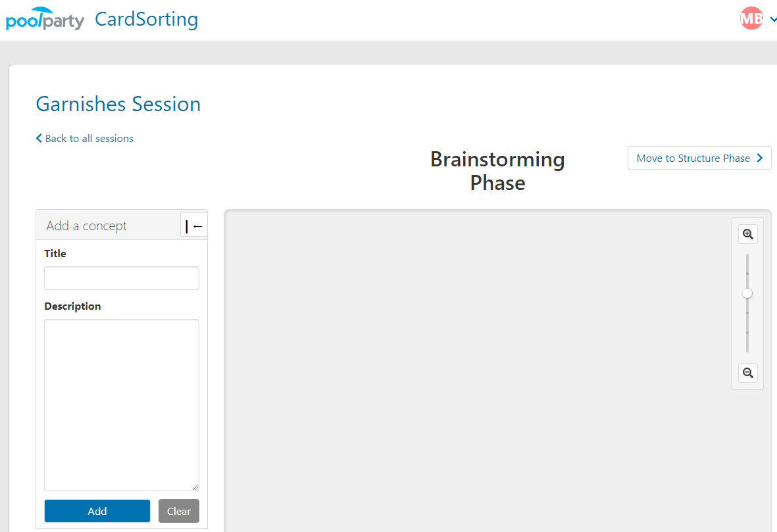Image resolution: width=777 pixels, height=532 pixels.
Task: Click the zoom slider track below the handle
Action: pos(747,326)
